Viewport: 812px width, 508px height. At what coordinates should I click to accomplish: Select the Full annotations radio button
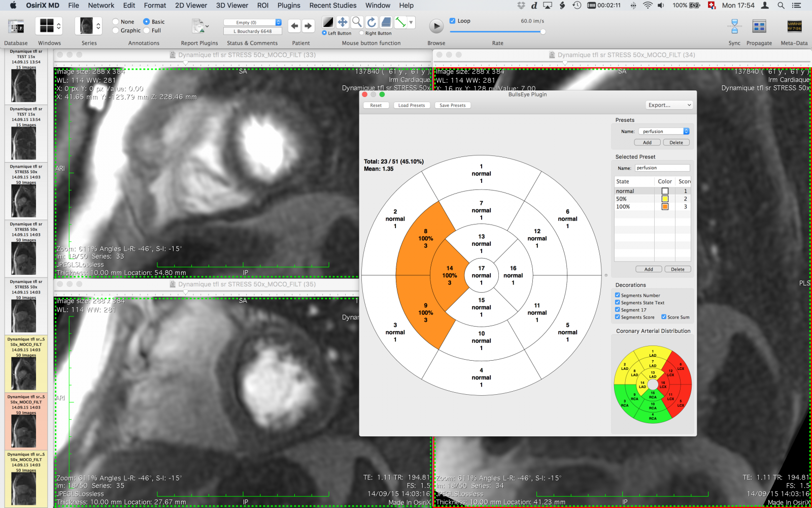point(147,30)
